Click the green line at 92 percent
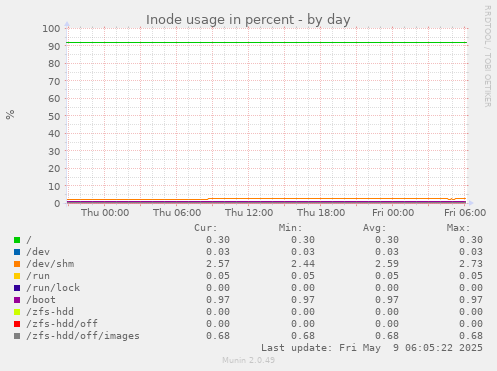 (267, 43)
